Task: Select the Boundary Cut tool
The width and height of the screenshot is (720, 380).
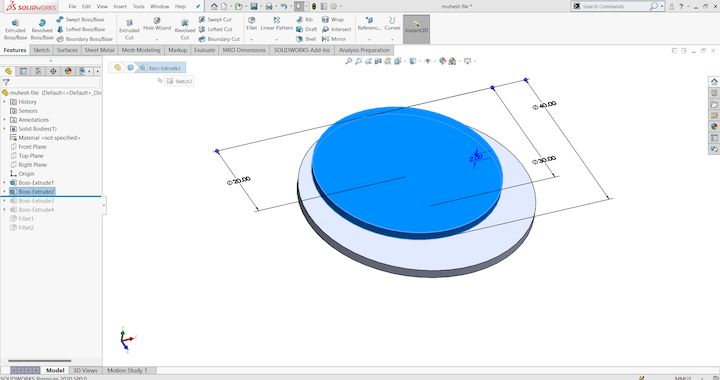Action: (219, 39)
